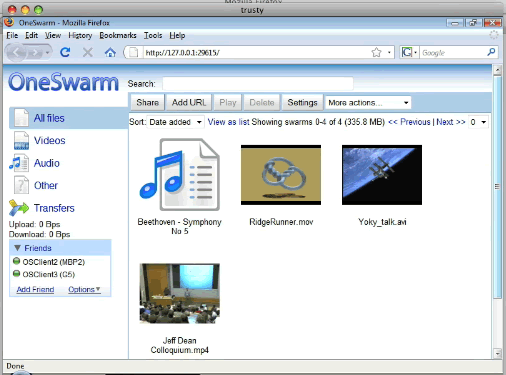Open the Sort Date added dropdown

tap(175, 122)
